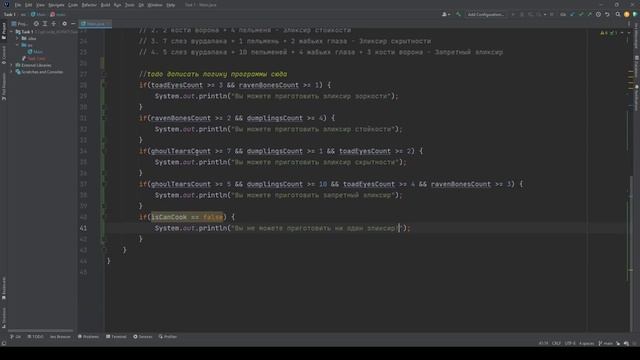Open the Services tool window

click(x=143, y=337)
